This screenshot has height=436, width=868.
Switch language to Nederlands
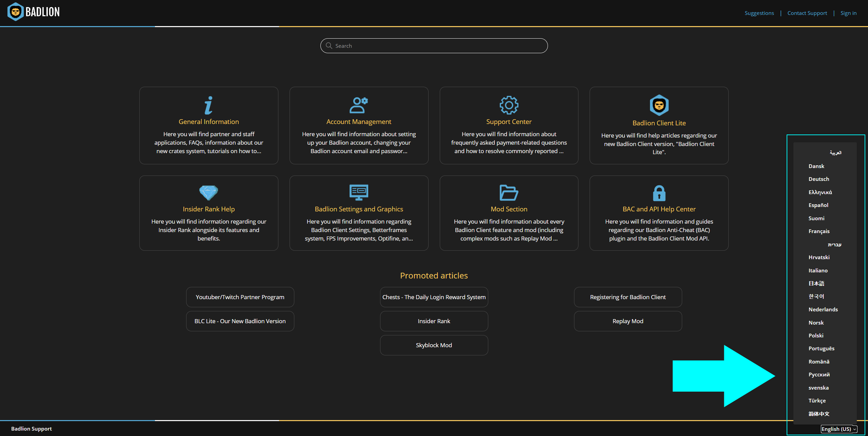tap(823, 309)
